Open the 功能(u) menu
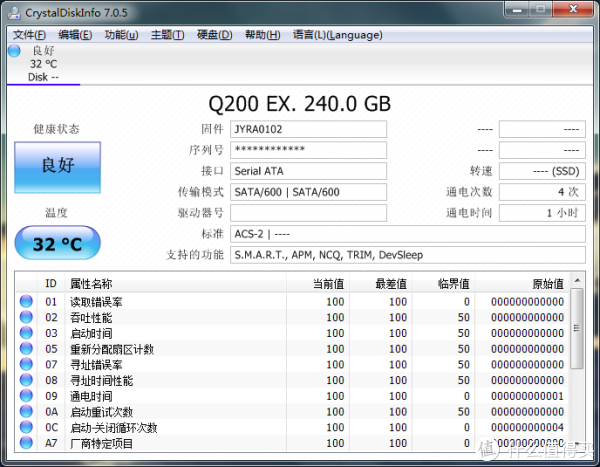The height and width of the screenshot is (467, 600). [121, 35]
